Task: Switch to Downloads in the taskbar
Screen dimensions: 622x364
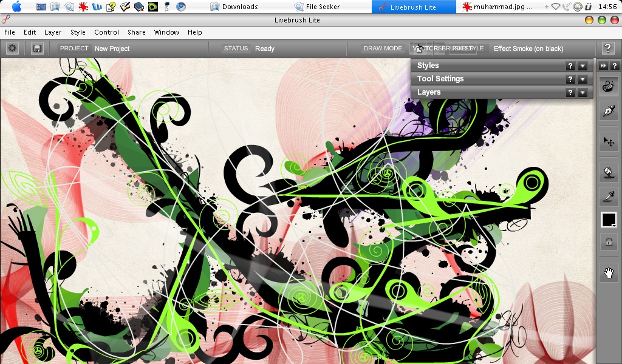Action: tap(234, 7)
